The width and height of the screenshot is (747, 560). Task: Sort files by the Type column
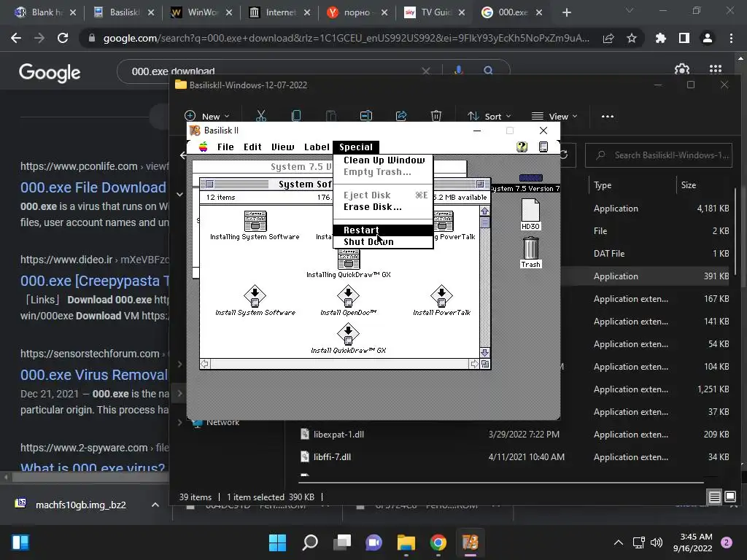point(603,185)
